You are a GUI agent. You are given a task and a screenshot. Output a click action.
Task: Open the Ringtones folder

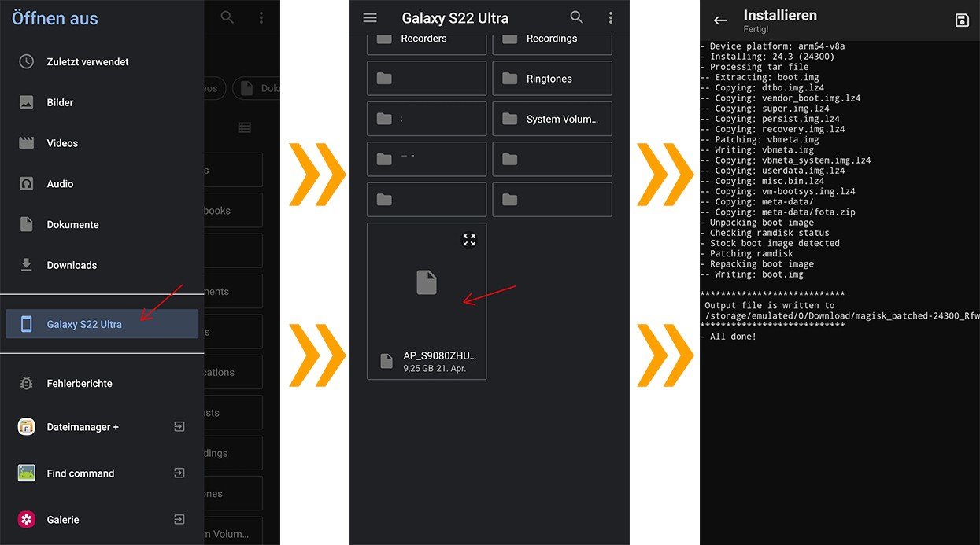click(553, 79)
